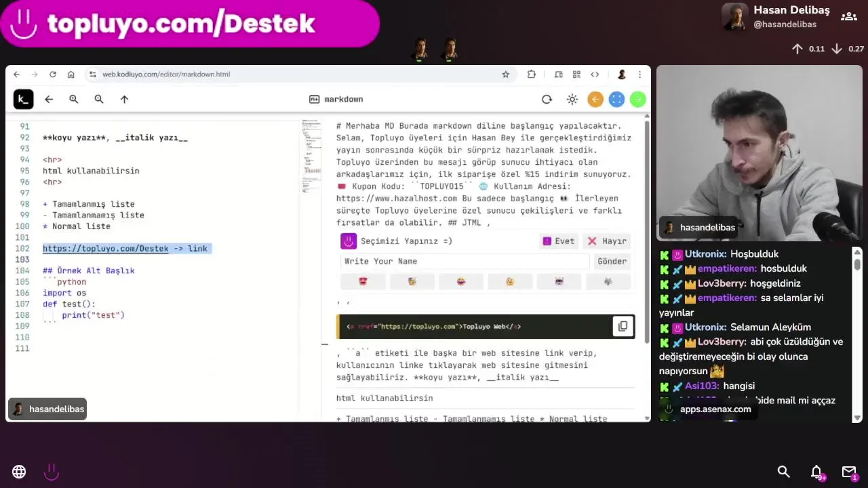Screen dimensions: 868x488
Task: Open search with the magnifier icon
Action: 784,472
